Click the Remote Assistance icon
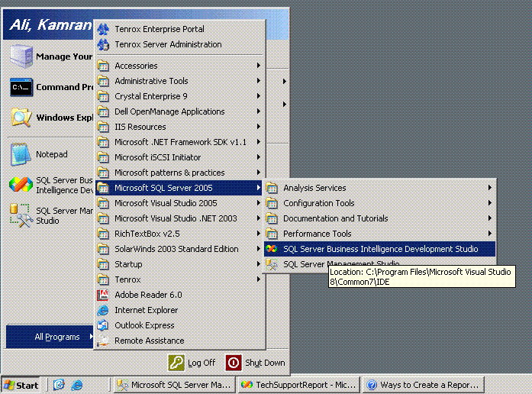This screenshot has height=394, width=532. tap(103, 341)
